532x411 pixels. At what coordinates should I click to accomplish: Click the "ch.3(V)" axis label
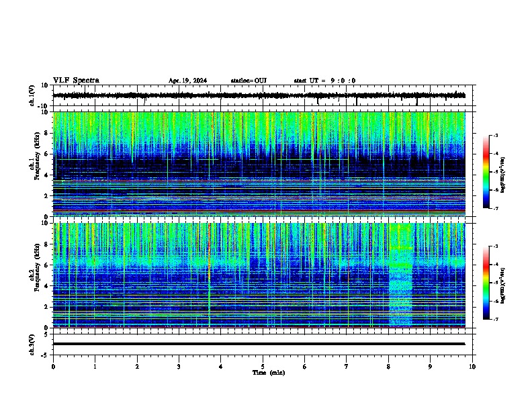click(32, 345)
